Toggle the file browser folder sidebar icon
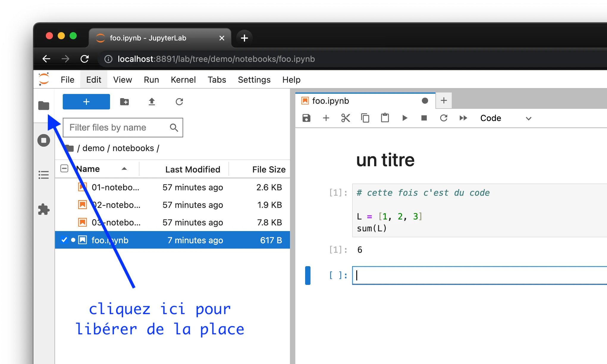The height and width of the screenshot is (364, 607). click(x=44, y=106)
